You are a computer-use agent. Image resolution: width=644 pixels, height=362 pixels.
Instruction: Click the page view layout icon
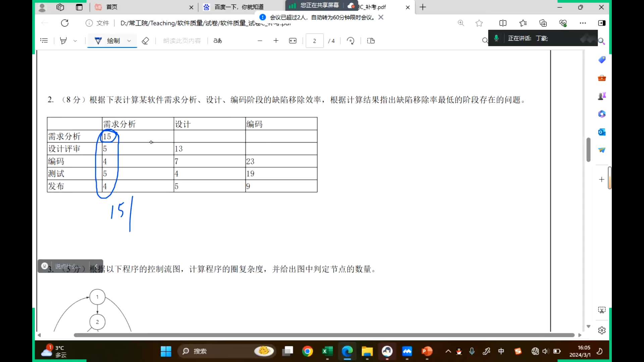[371, 41]
